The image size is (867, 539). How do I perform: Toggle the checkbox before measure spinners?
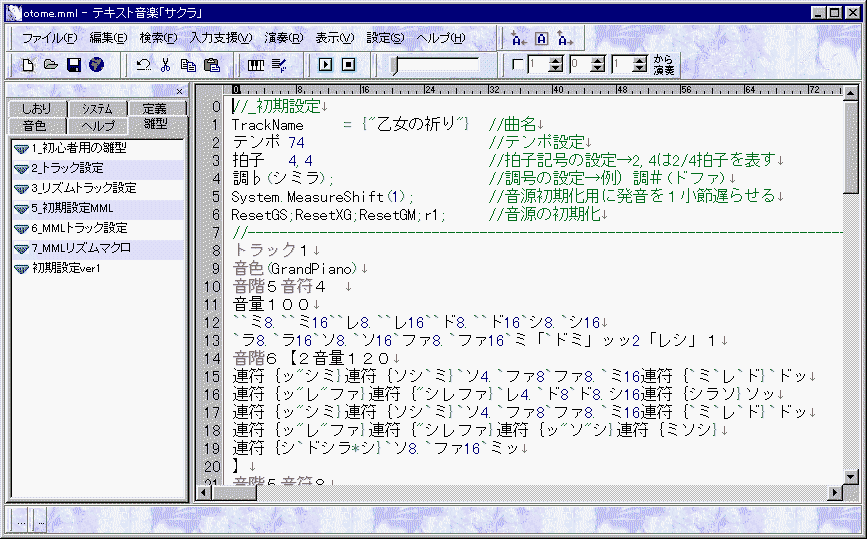(517, 65)
